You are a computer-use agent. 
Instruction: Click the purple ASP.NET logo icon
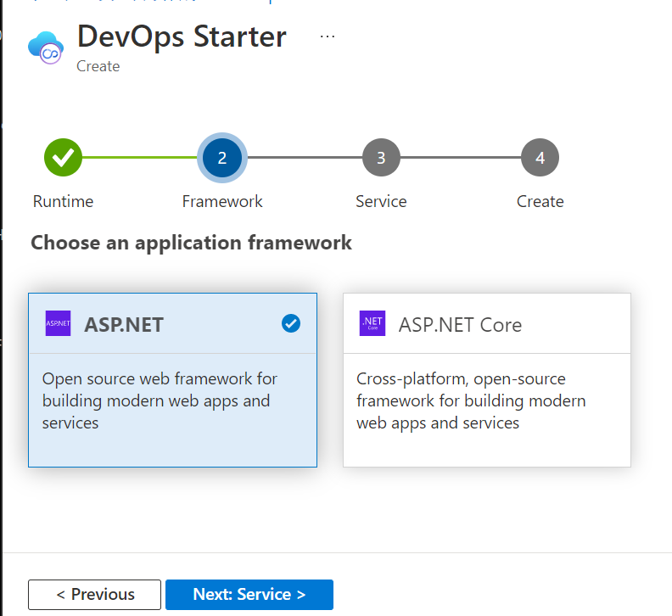58,323
